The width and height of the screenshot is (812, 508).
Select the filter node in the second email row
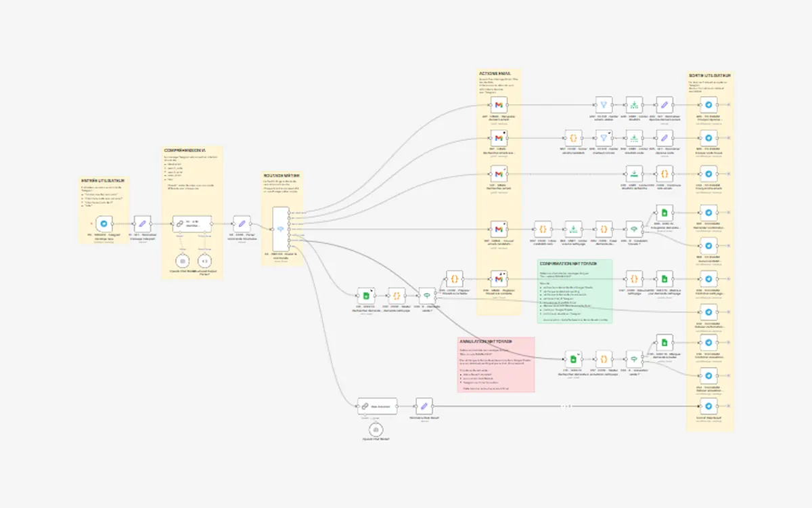[x=604, y=138]
